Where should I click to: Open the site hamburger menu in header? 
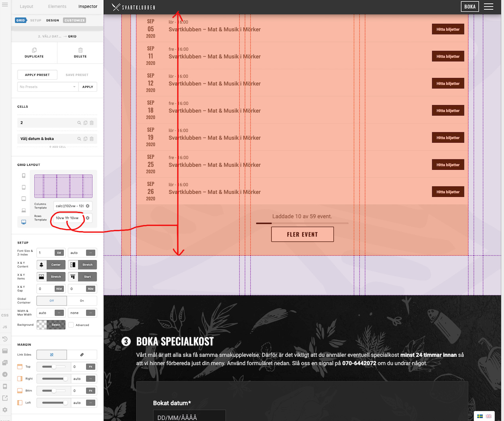[x=488, y=6]
